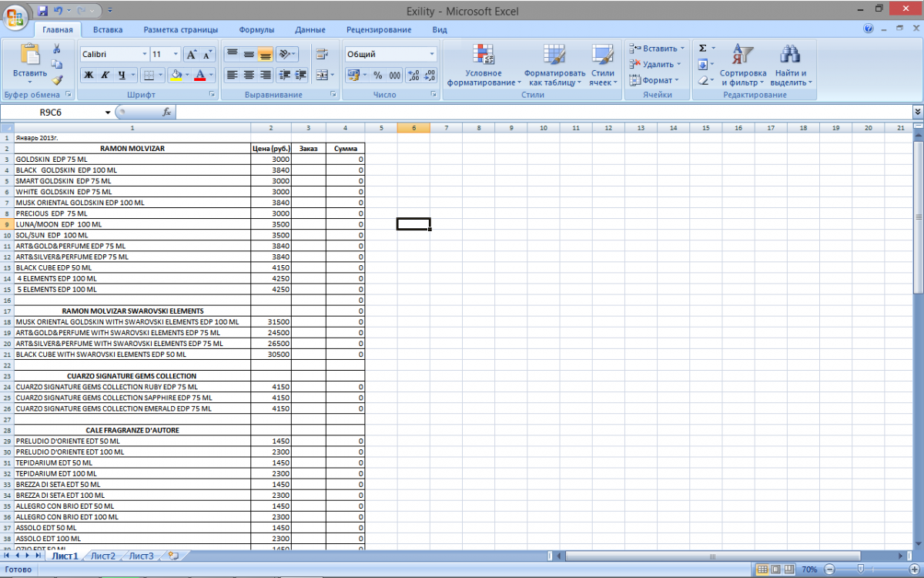Open the Вставка ribbon tab

pos(108,30)
